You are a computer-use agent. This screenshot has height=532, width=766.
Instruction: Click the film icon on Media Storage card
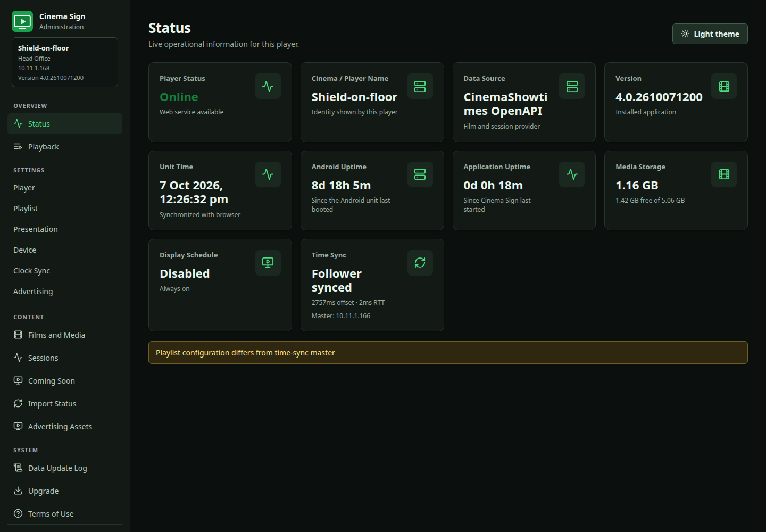[x=724, y=174]
